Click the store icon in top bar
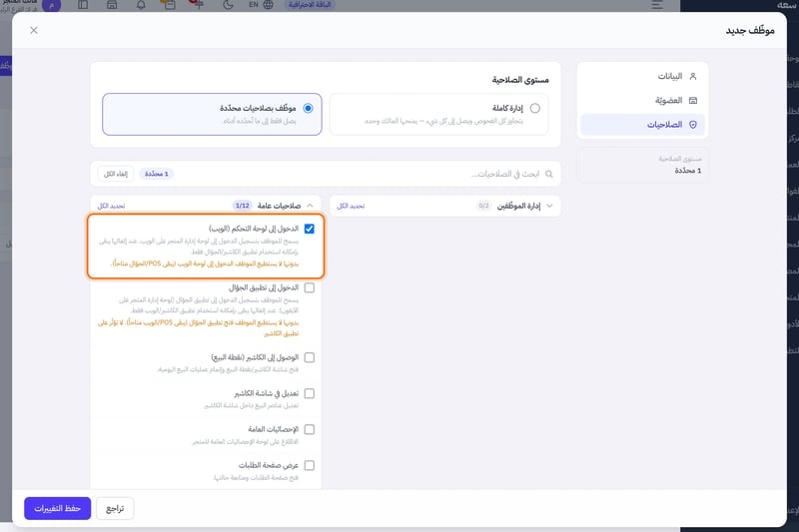The image size is (799, 532). coord(112,5)
